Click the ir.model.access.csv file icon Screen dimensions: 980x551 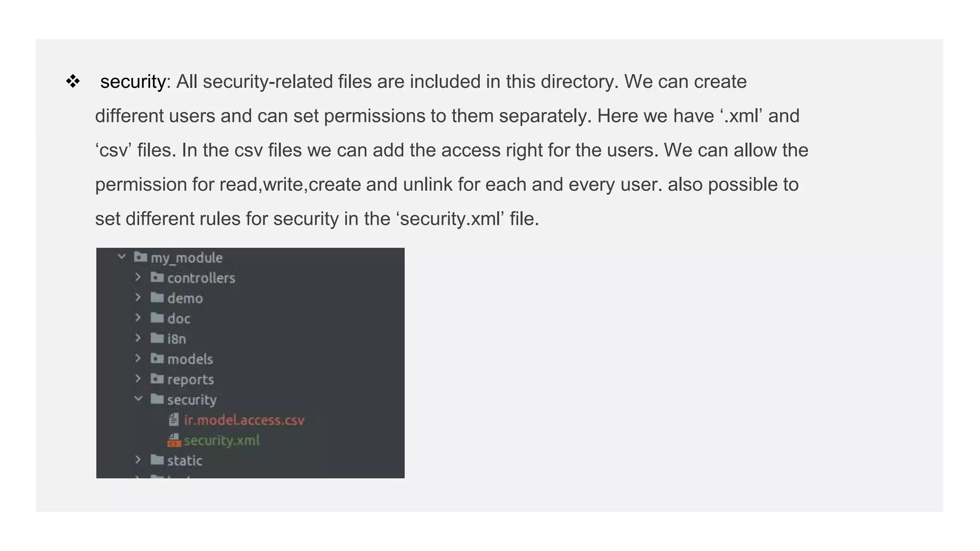click(174, 420)
